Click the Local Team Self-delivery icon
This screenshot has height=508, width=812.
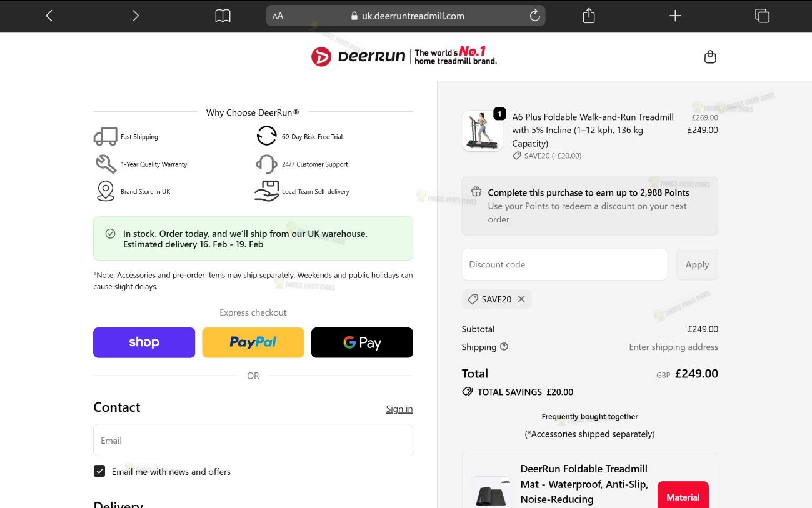pyautogui.click(x=266, y=191)
